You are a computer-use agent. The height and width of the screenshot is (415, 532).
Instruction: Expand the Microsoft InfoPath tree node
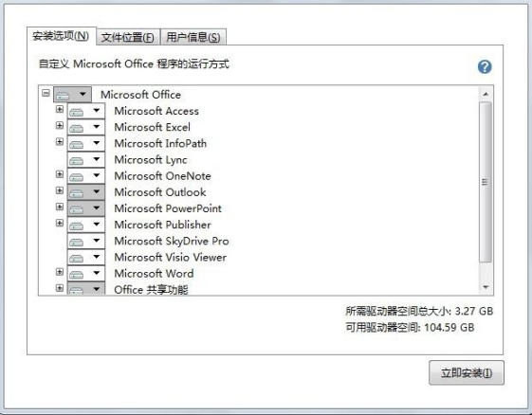click(x=60, y=142)
